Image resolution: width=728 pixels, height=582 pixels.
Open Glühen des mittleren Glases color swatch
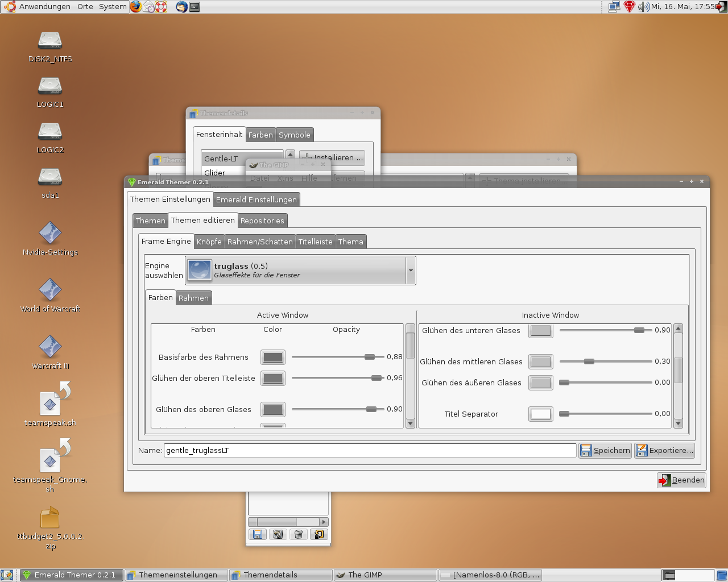(x=541, y=361)
